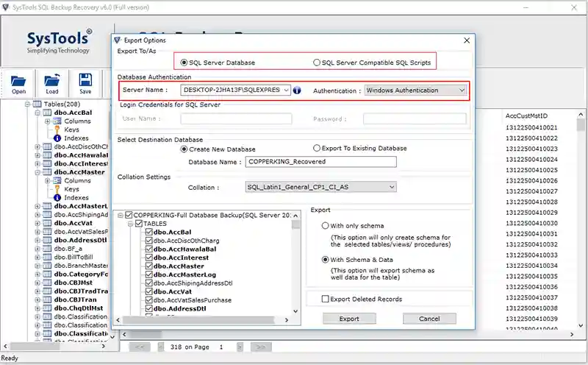The height and width of the screenshot is (365, 588).
Task: Click the Columns icon under dbo.AccMaster
Action: click(57, 180)
